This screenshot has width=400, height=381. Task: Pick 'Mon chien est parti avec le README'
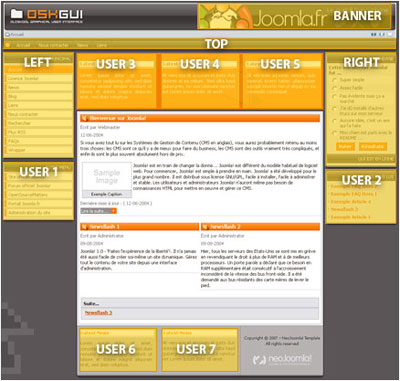pos(334,133)
